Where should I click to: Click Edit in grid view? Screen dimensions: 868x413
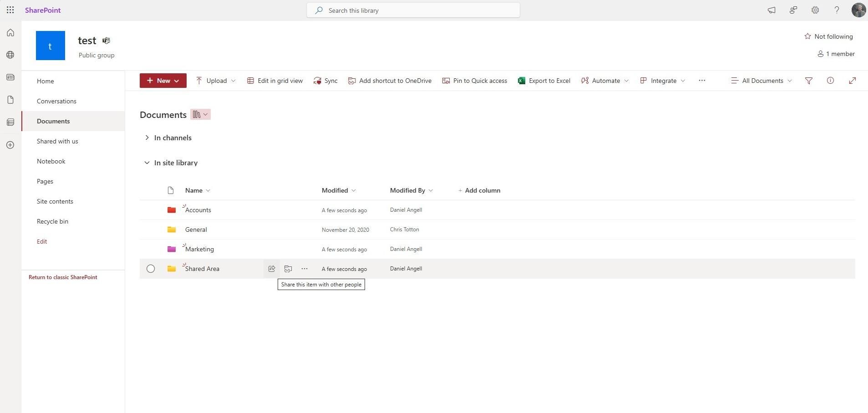click(275, 81)
